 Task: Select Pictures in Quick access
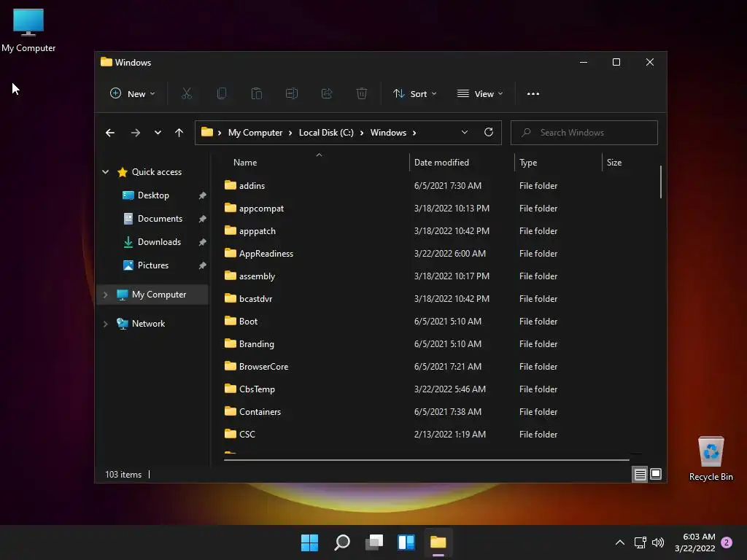click(x=153, y=265)
